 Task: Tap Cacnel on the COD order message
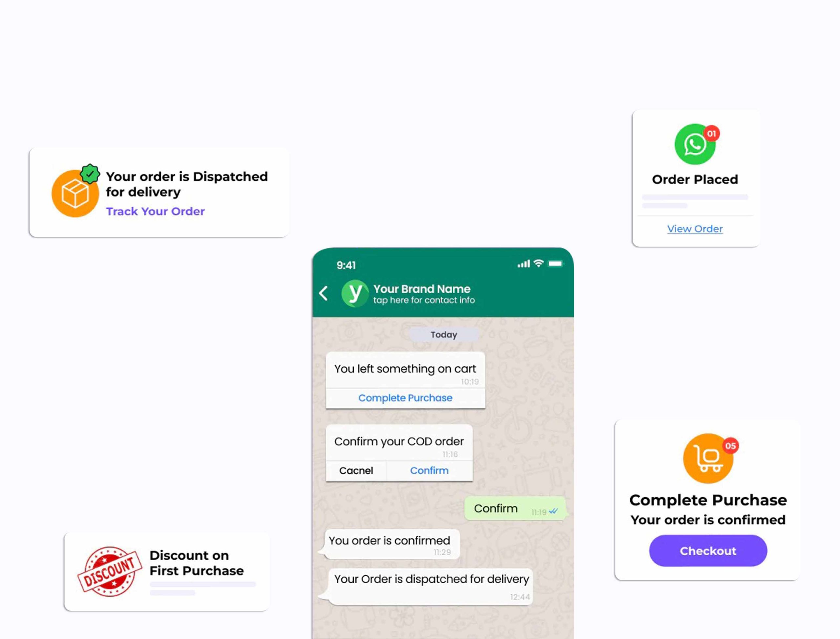pyautogui.click(x=356, y=471)
